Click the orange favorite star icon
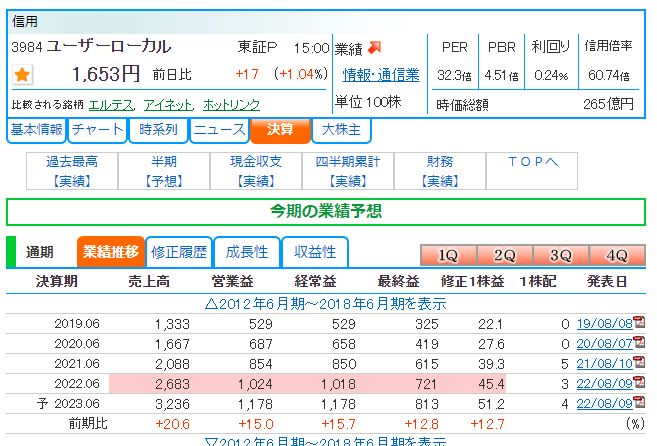This screenshot has width=657, height=446. 22,75
